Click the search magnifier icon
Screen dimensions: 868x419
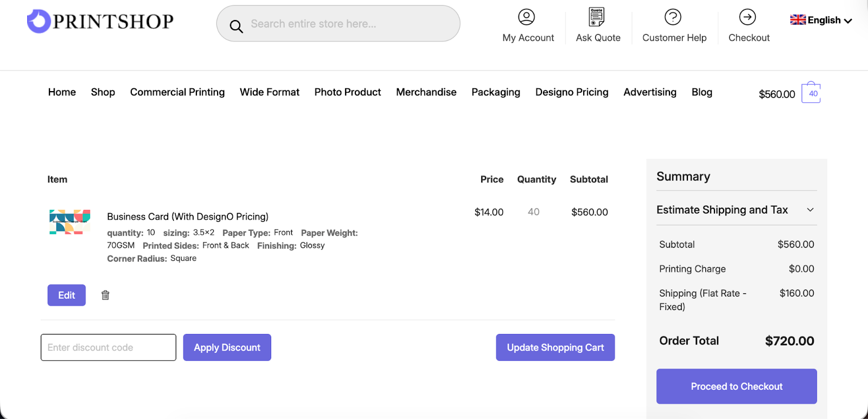(236, 26)
